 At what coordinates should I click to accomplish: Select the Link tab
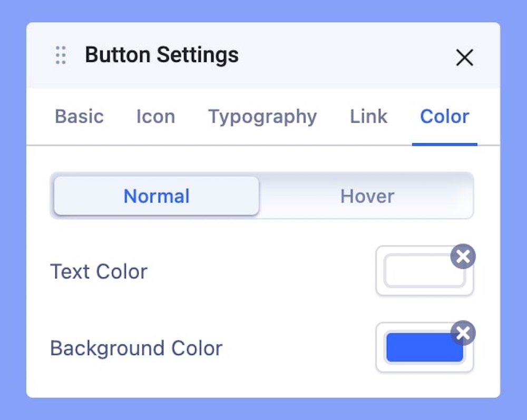[x=368, y=116]
